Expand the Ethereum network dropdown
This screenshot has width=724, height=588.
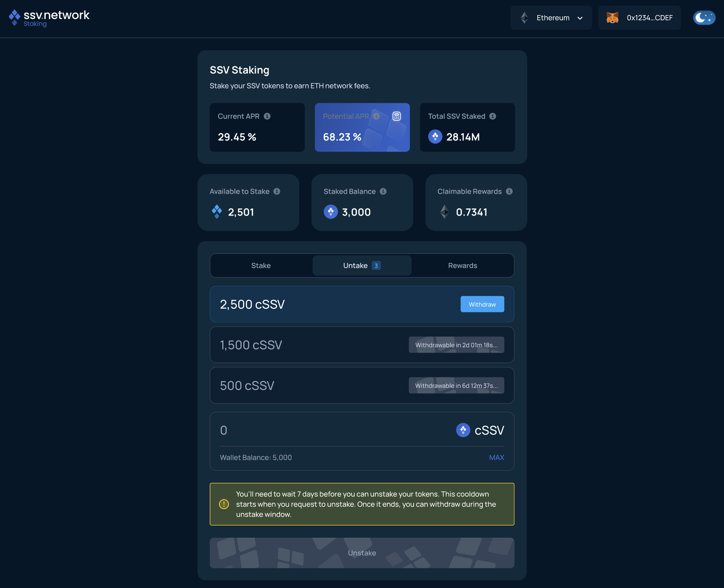click(551, 18)
